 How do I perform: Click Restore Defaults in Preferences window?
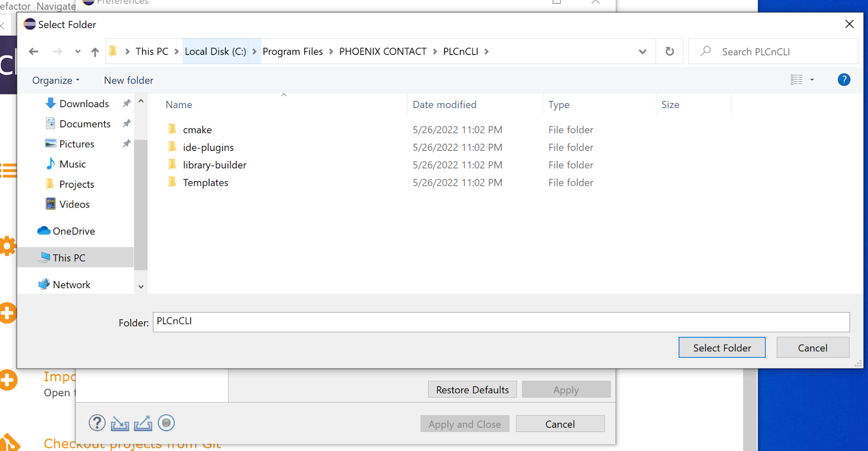point(473,390)
